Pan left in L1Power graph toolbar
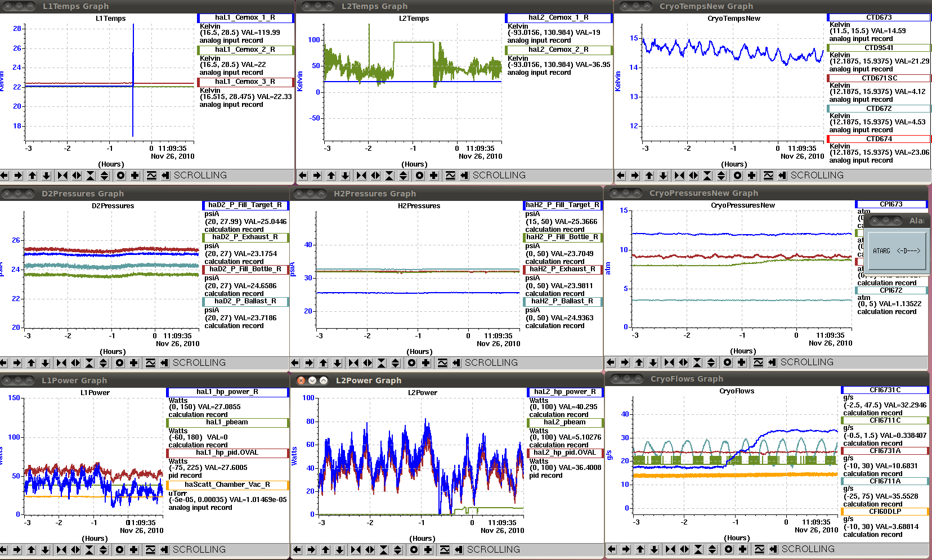 coord(3,550)
